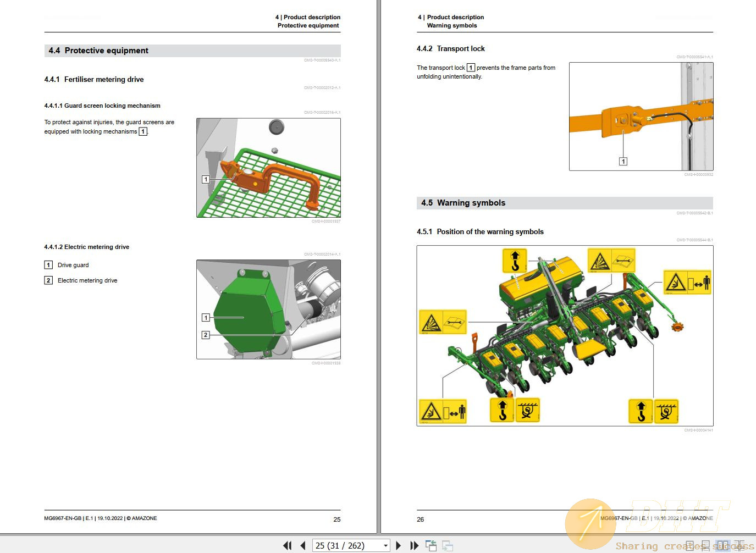Click the transport lock illustration
The height and width of the screenshot is (553, 756).
(641, 117)
